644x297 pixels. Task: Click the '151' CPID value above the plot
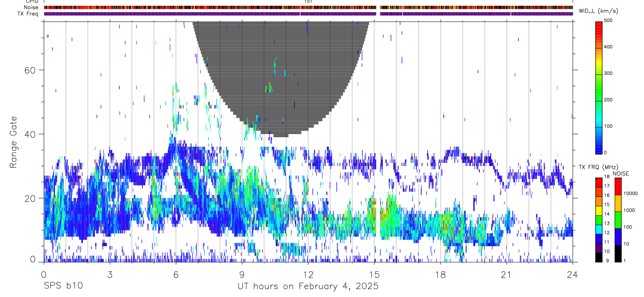(308, 2)
